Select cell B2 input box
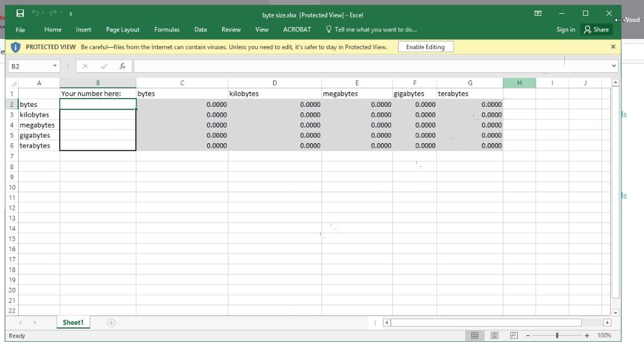Image resolution: width=644 pixels, height=355 pixels. tap(98, 104)
